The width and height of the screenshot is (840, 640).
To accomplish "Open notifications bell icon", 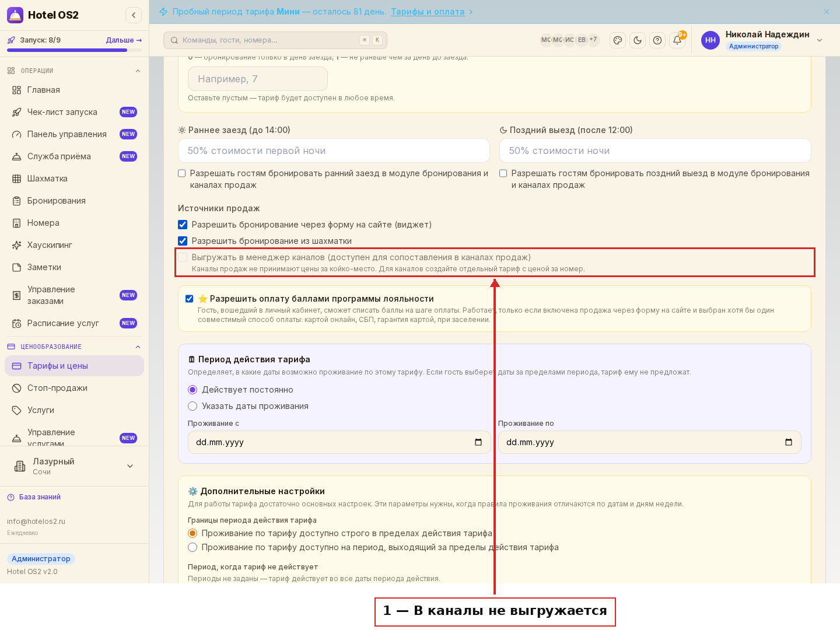I will point(677,40).
